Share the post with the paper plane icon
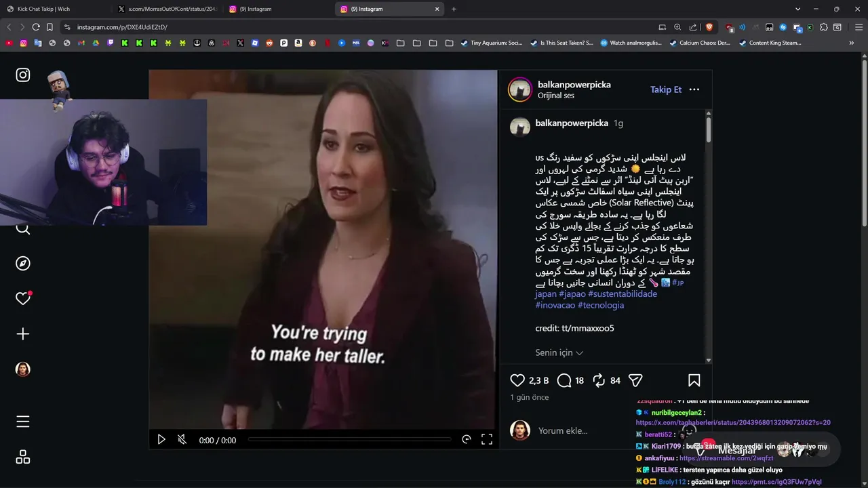868x488 pixels. [635, 380]
